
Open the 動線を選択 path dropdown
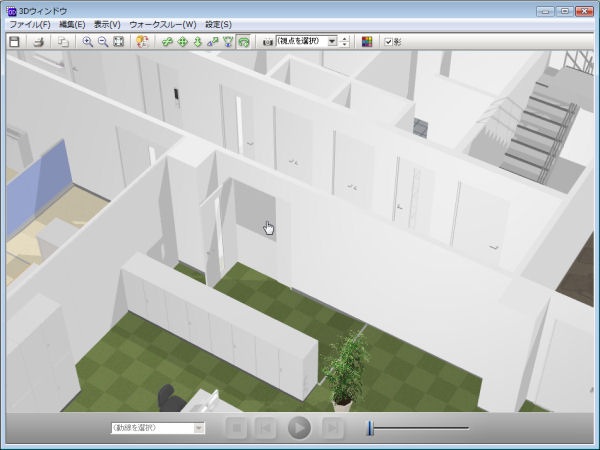coord(198,428)
